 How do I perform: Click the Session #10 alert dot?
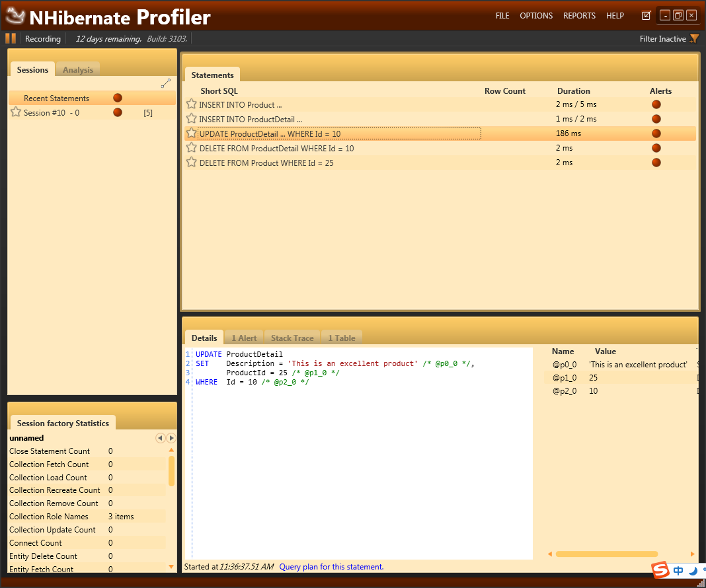coord(118,112)
